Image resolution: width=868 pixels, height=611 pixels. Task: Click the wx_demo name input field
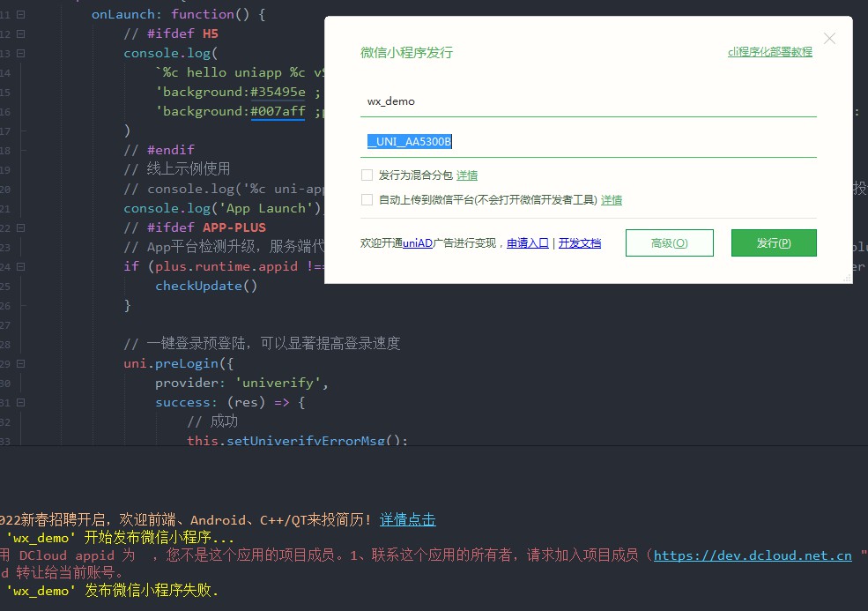[588, 101]
